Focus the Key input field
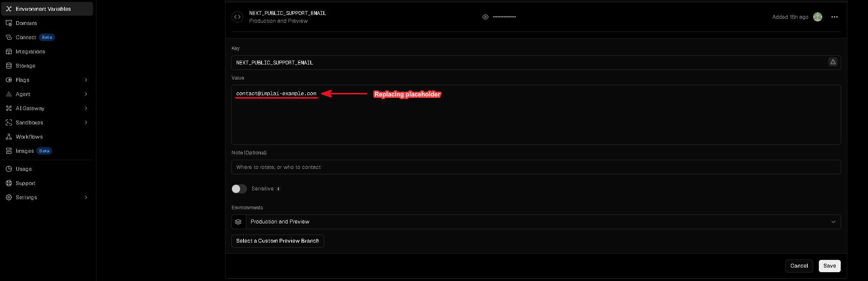 [x=536, y=63]
